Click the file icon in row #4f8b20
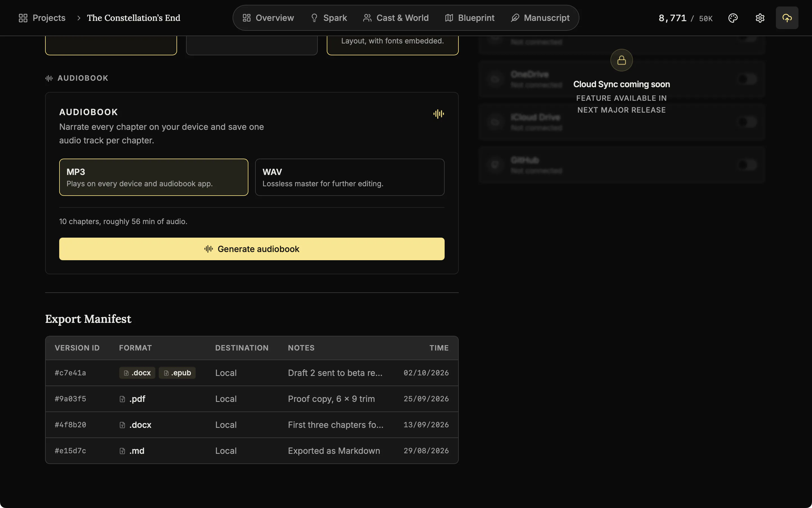The height and width of the screenshot is (508, 812). pyautogui.click(x=122, y=425)
